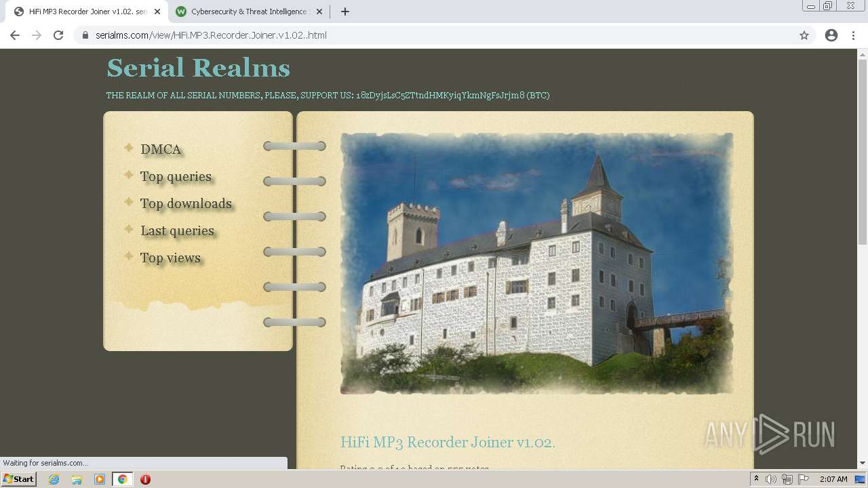Viewport: 868px width, 488px height.
Task: Close the Cybersecurity & Threat Intelligence tab
Action: point(319,12)
